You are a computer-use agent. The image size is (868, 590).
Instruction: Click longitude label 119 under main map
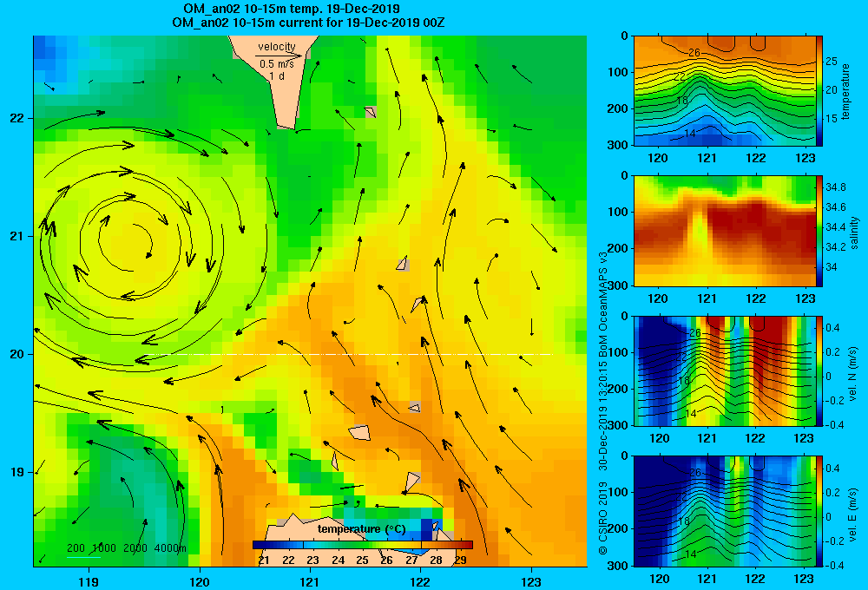click(89, 581)
